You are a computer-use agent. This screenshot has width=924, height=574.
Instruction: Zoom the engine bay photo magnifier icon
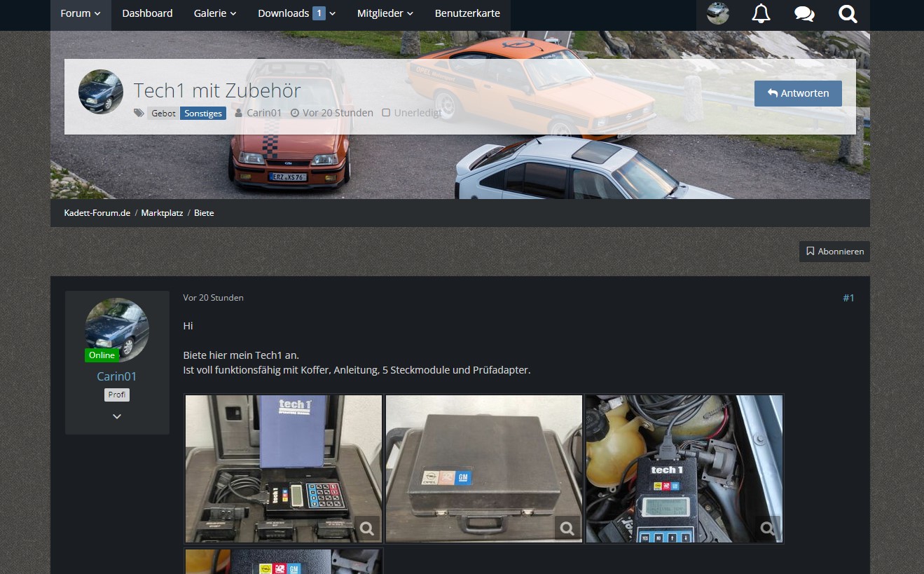[768, 527]
